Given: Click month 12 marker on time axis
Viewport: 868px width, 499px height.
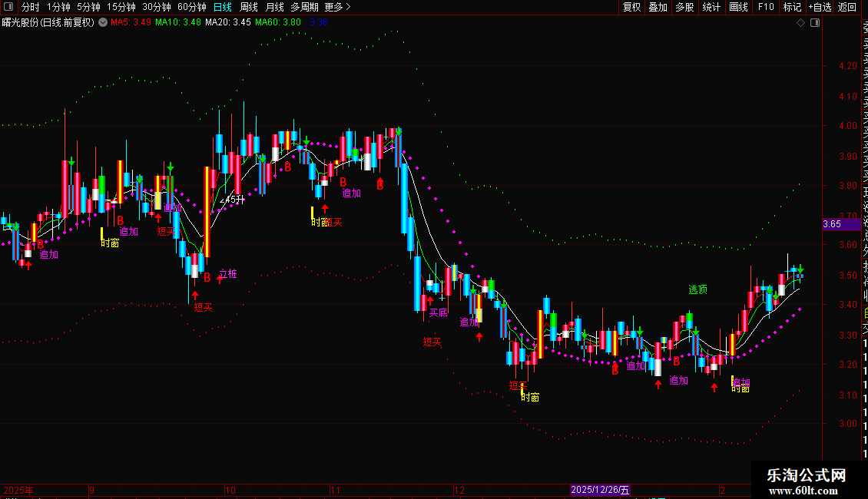Looking at the screenshot, I should point(459,490).
